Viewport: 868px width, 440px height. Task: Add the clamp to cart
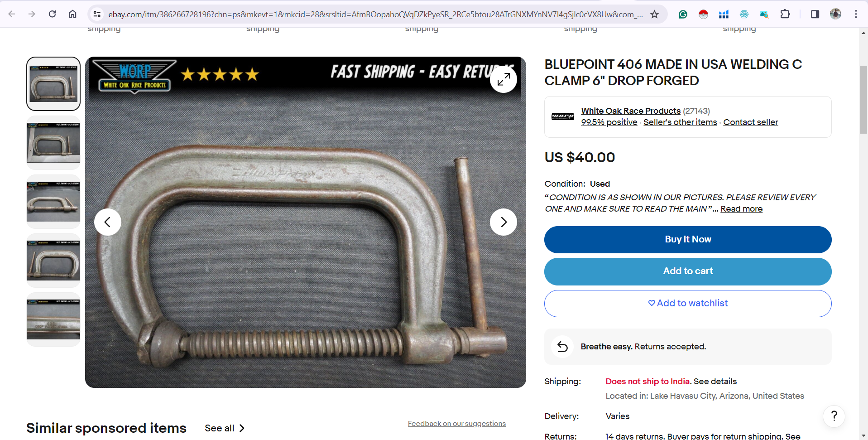click(688, 271)
